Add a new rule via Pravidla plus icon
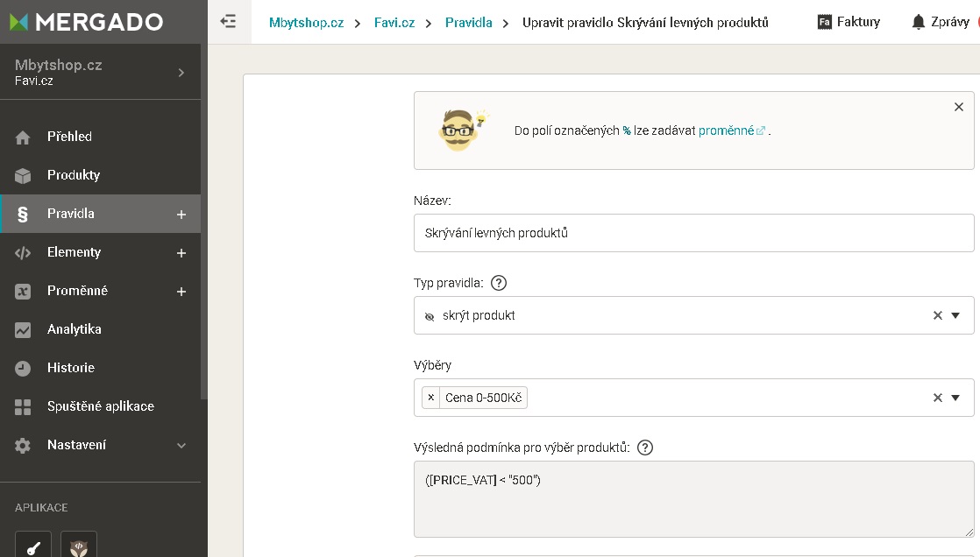Image resolution: width=980 pixels, height=557 pixels. coord(181,215)
